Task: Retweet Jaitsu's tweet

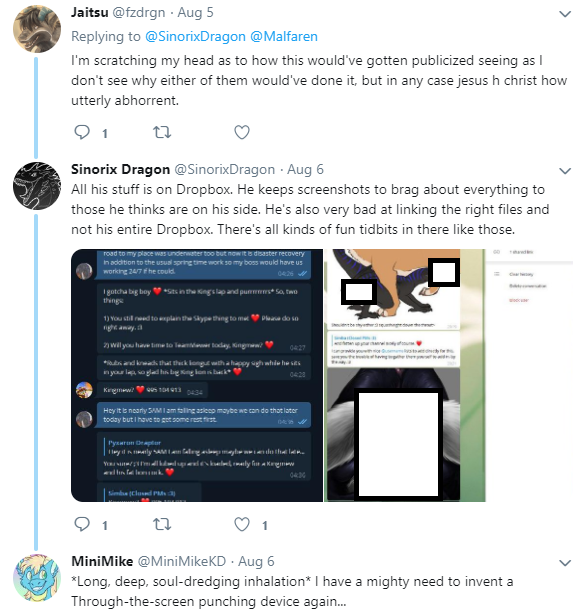Action: (162, 132)
